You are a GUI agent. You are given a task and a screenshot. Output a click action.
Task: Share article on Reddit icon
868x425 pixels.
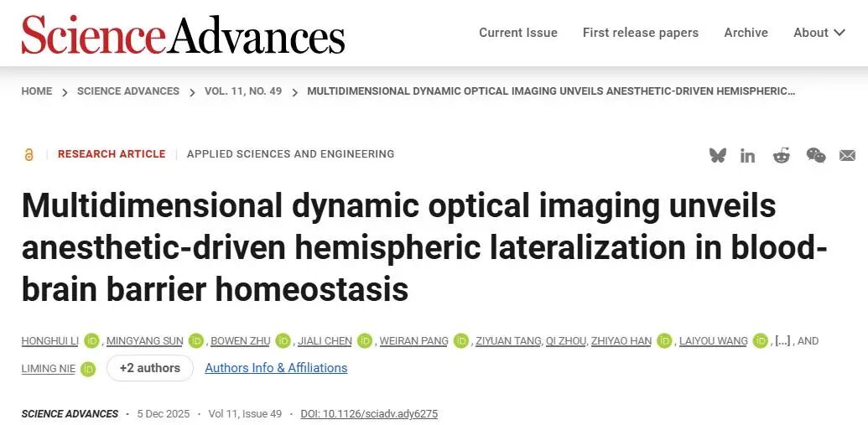point(782,155)
